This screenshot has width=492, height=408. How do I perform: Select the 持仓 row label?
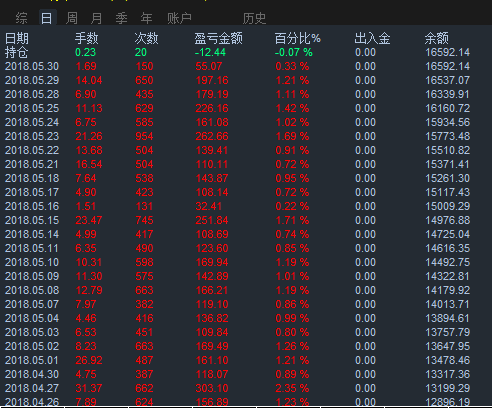[17, 52]
